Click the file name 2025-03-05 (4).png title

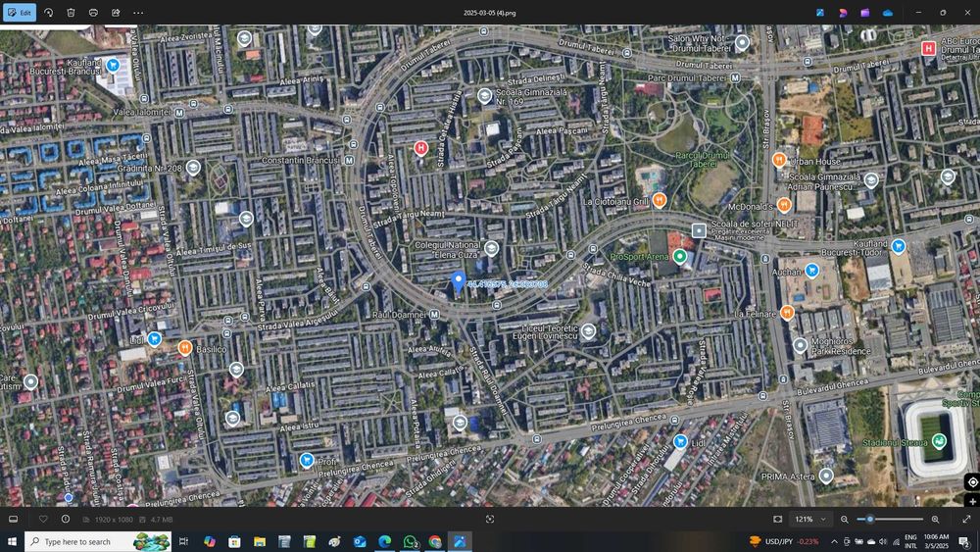click(x=489, y=13)
